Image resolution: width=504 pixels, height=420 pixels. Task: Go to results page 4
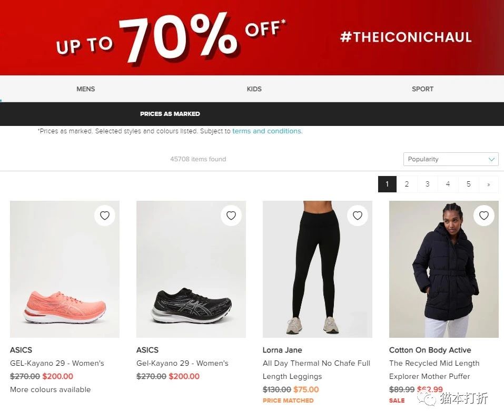(x=448, y=184)
